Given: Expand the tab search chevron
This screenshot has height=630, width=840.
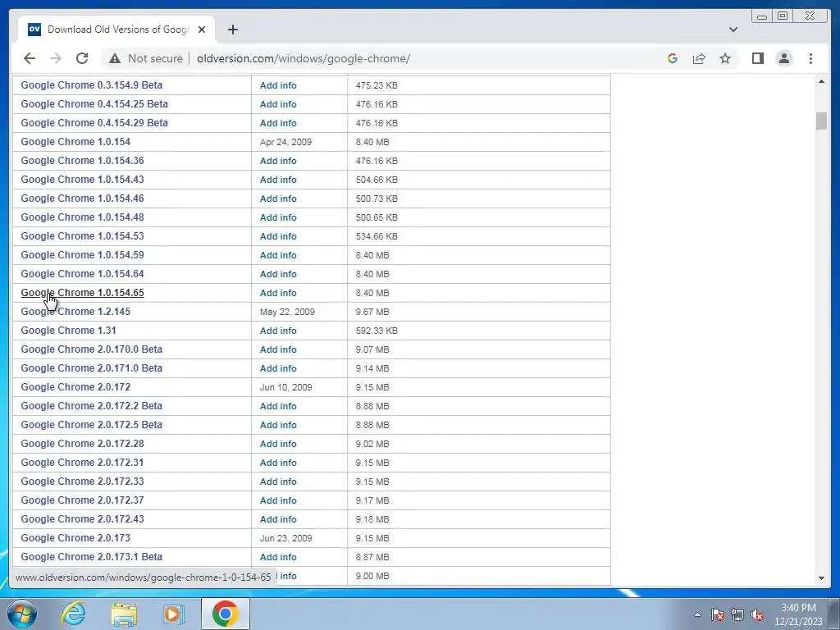Looking at the screenshot, I should [x=733, y=30].
